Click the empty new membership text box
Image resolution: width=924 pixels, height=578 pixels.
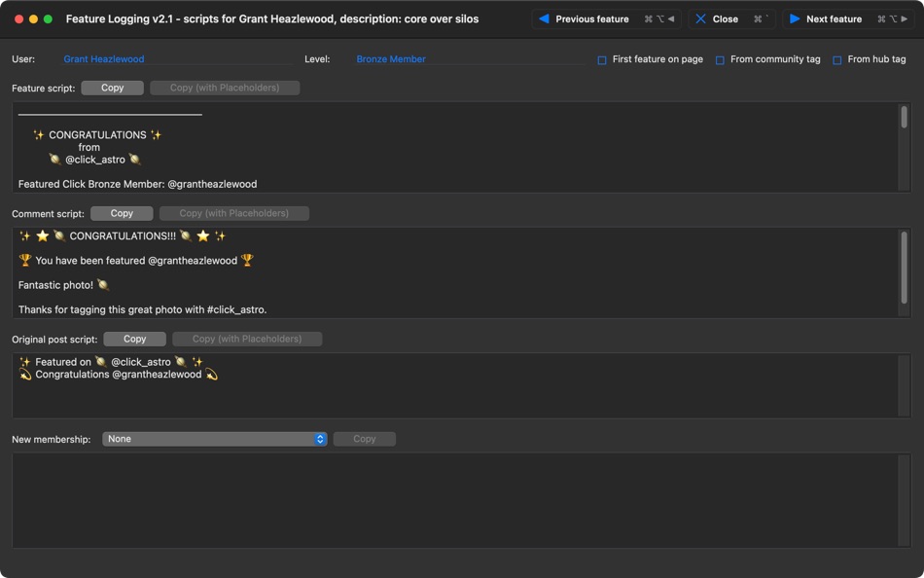457,499
